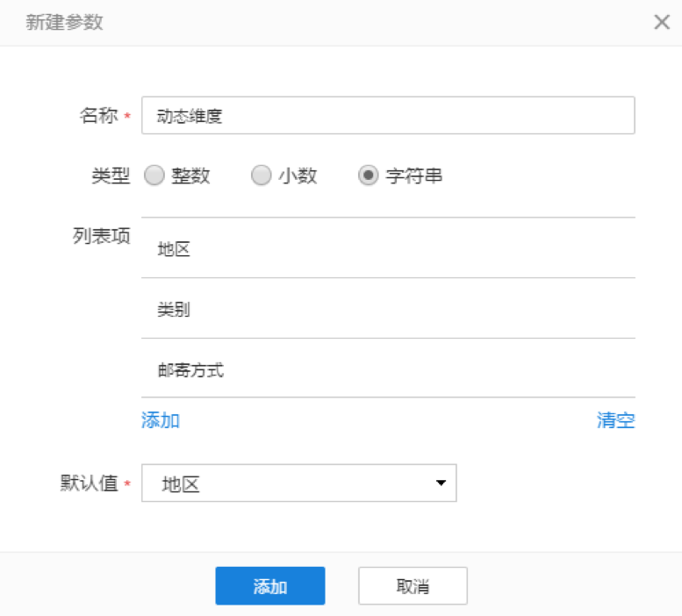Select the 整数 radio button
Screen dimensions: 682x616
(x=154, y=175)
